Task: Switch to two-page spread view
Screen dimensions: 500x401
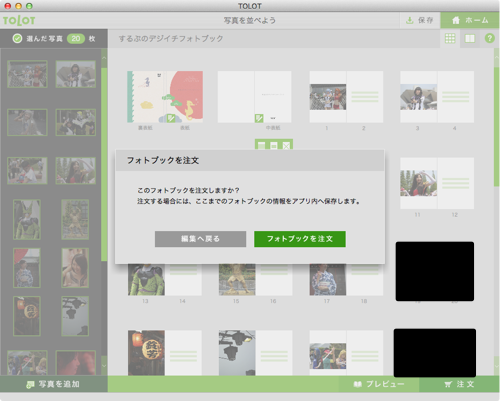Action: (470, 38)
